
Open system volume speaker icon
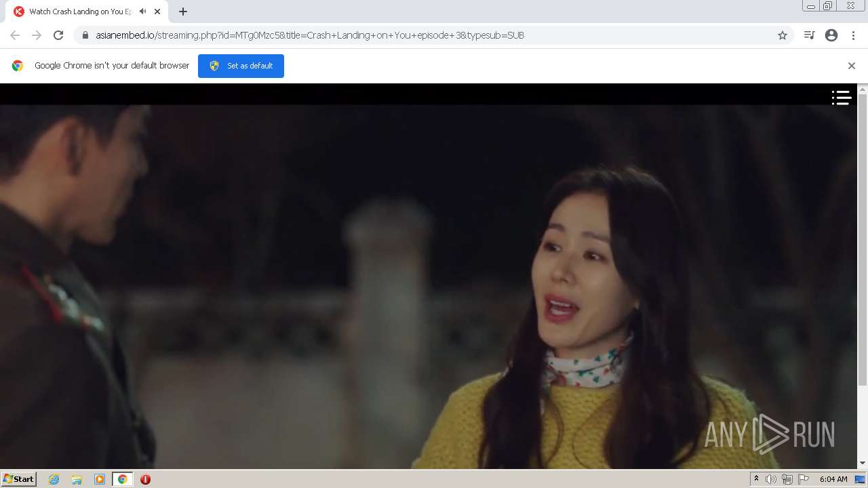771,479
